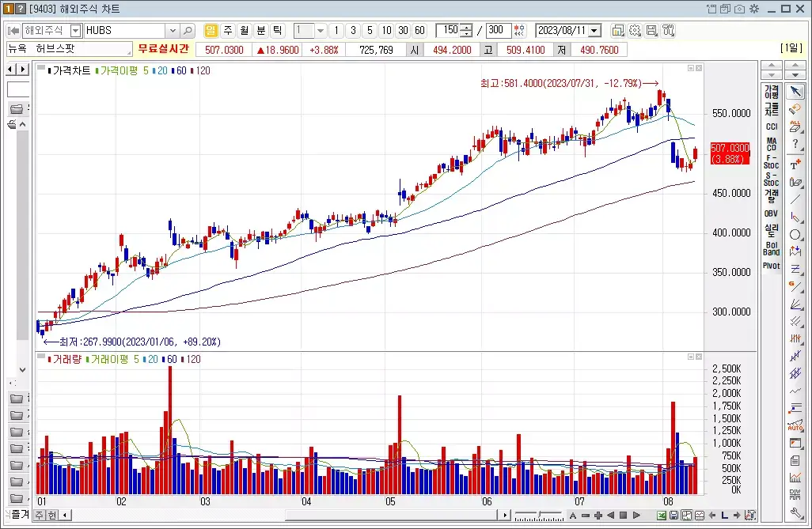Open the wrench settings tool
The width and height of the screenshot is (812, 529).
795,513
